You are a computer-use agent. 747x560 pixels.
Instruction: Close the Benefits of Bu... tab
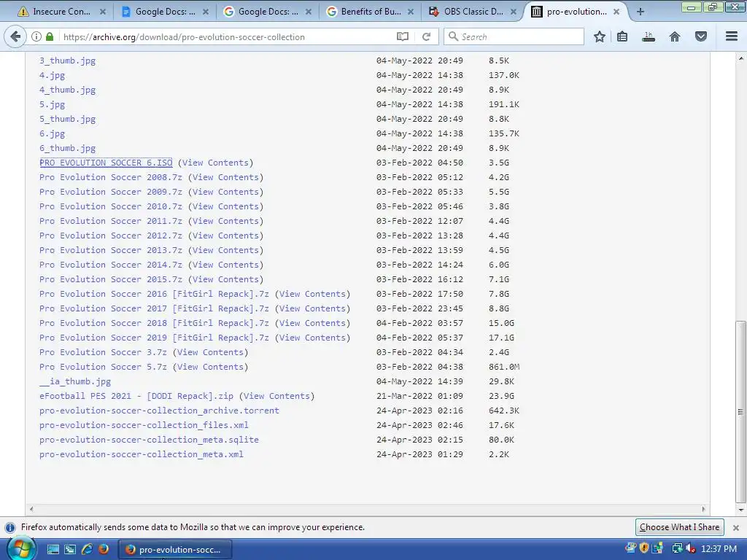pos(411,12)
